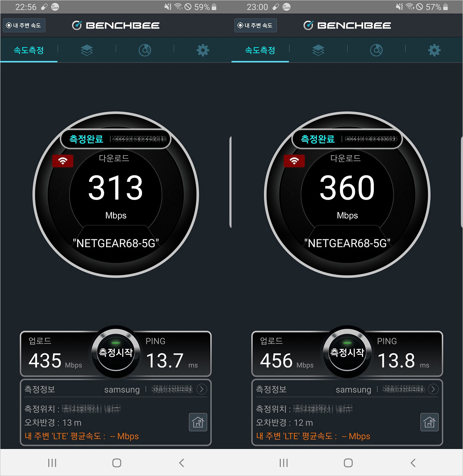Tap 측정완료 label on left gauge

tap(86, 139)
